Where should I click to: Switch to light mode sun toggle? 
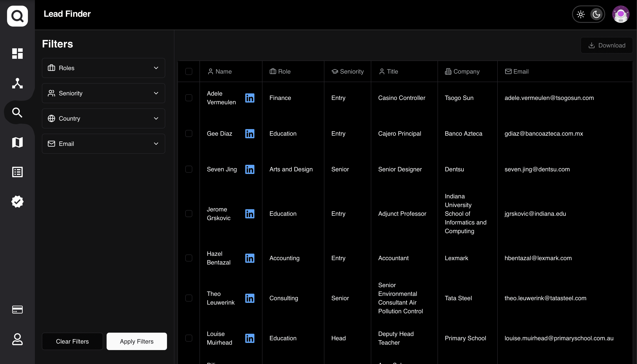pos(581,14)
